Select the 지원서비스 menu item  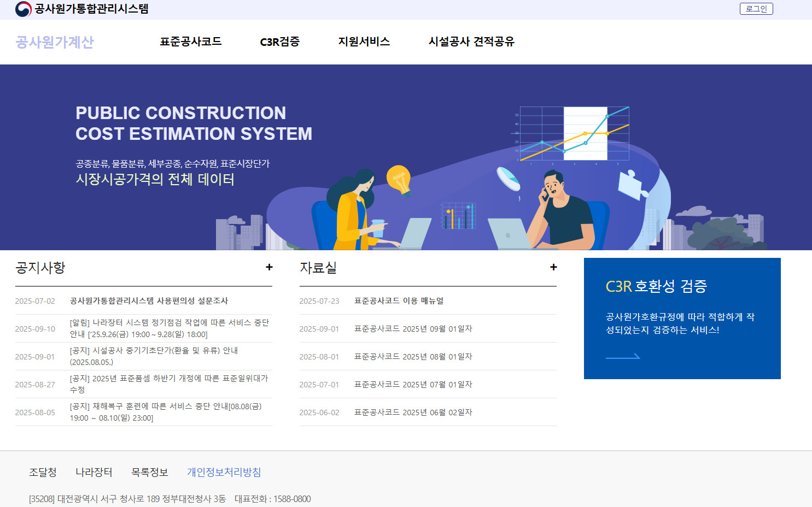[365, 42]
